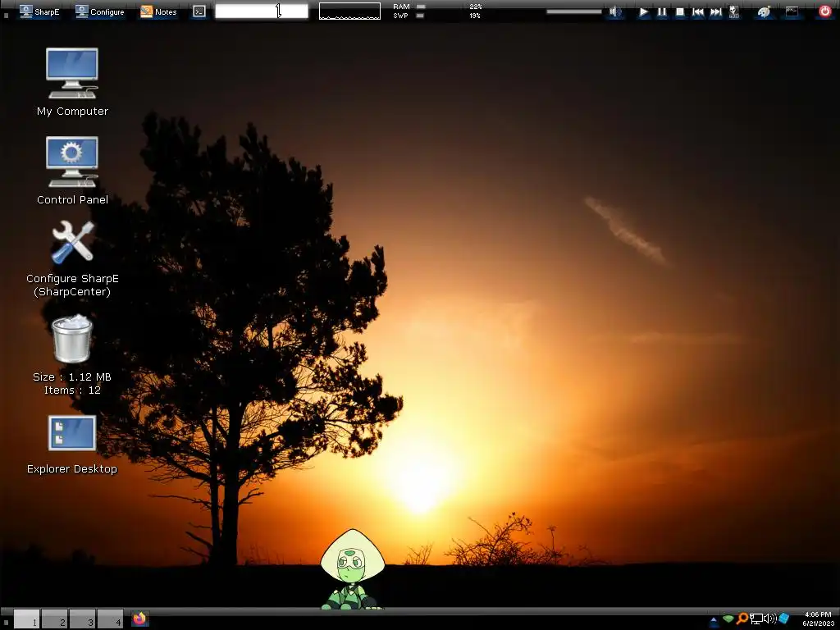
Task: Open the network monitor tray icon
Action: (756, 619)
